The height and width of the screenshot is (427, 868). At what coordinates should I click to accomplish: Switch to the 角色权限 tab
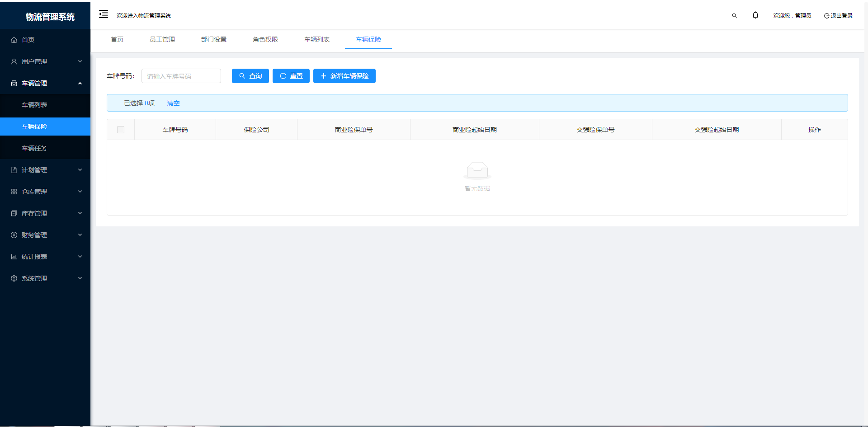tap(265, 39)
